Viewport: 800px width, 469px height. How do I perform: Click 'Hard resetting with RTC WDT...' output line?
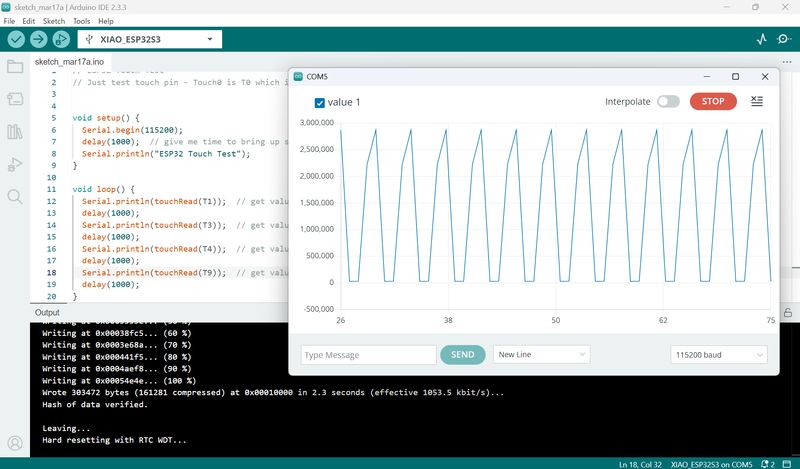pyautogui.click(x=114, y=440)
